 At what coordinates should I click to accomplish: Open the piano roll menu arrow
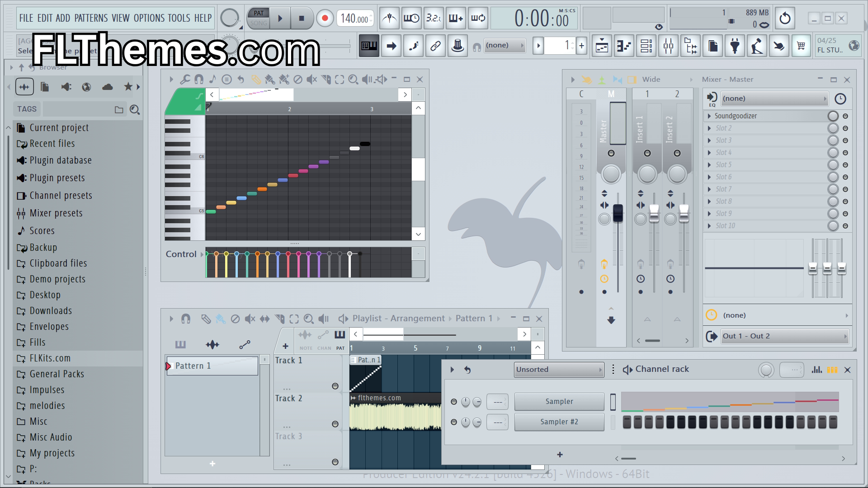pos(171,80)
